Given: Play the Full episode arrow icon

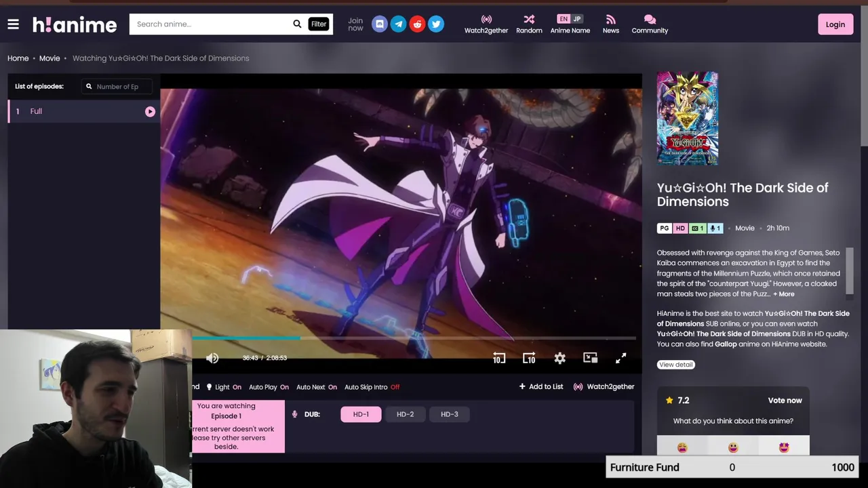Looking at the screenshot, I should [x=150, y=112].
